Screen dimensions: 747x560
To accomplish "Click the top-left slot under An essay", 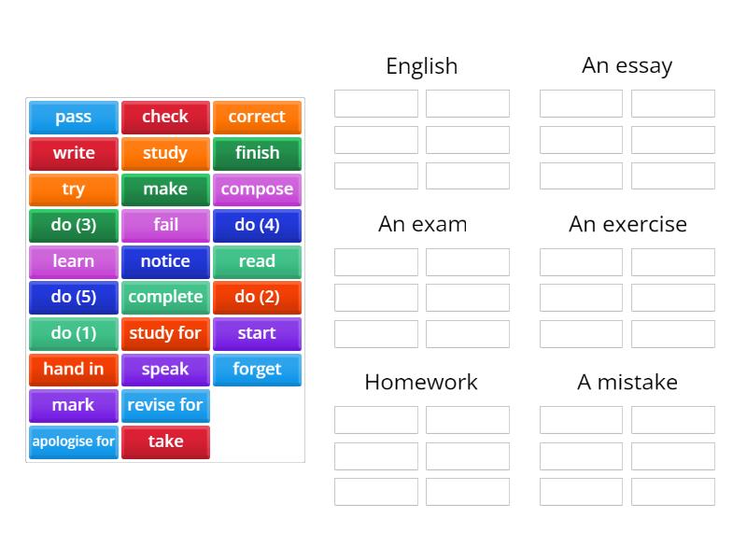I will (x=580, y=103).
